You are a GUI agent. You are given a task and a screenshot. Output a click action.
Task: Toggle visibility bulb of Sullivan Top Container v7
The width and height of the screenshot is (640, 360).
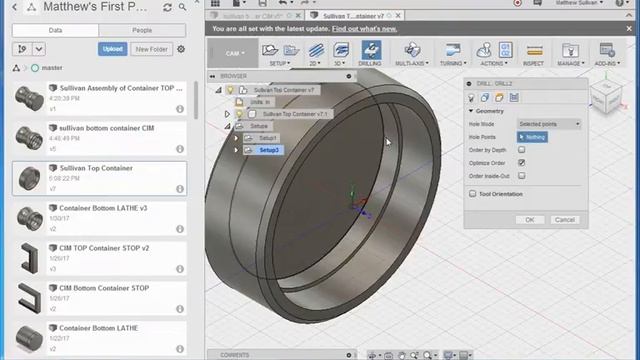pyautogui.click(x=230, y=90)
